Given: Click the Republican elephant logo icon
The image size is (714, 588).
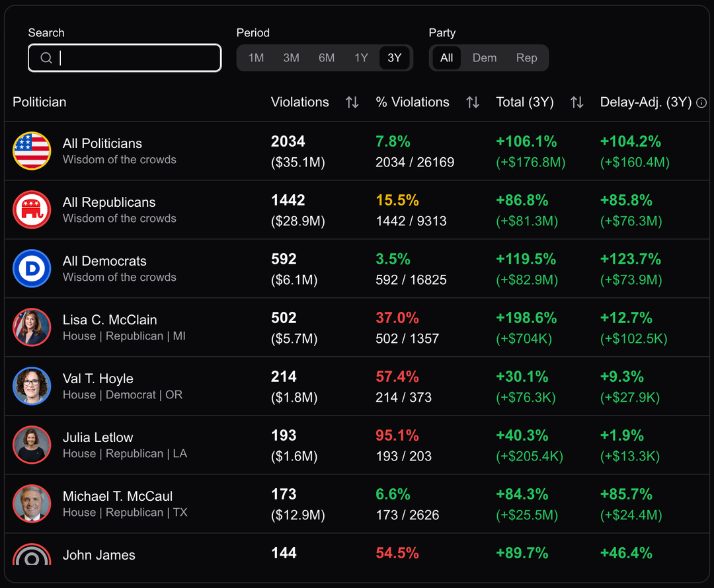Looking at the screenshot, I should 32,209.
